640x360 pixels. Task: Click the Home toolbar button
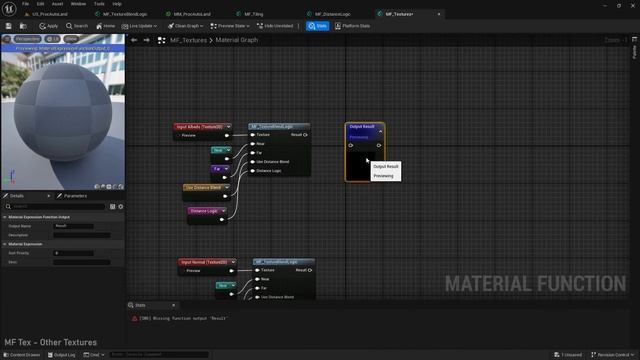pyautogui.click(x=105, y=26)
